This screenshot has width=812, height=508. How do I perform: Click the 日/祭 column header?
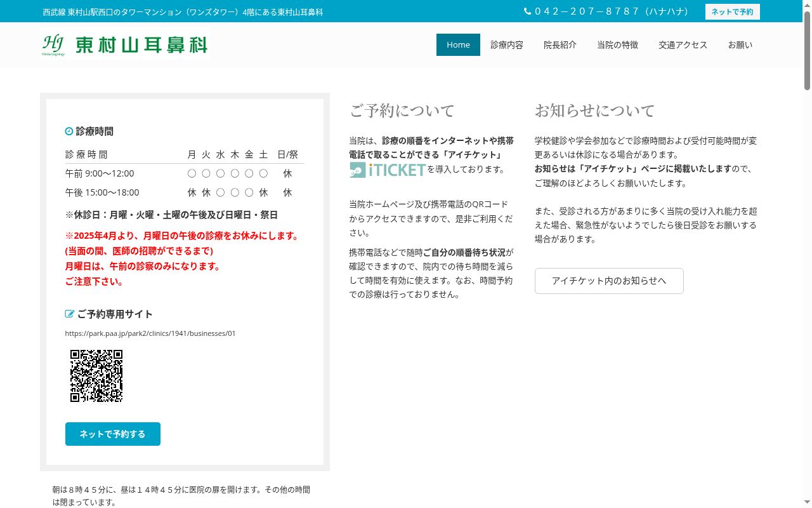click(287, 154)
